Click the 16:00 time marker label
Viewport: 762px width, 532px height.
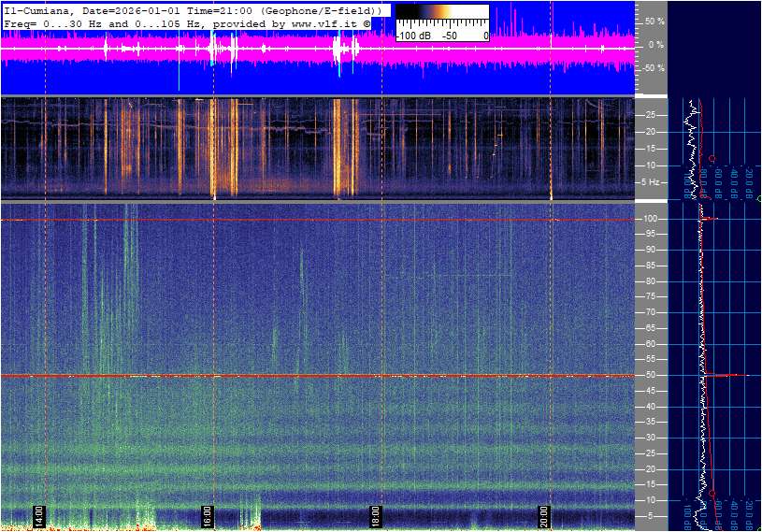click(x=208, y=517)
